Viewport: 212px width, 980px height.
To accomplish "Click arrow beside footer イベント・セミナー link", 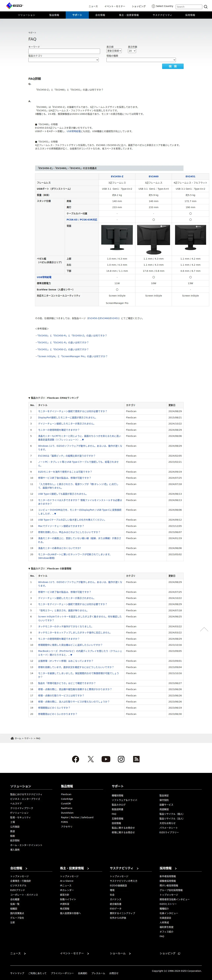I will pos(88,953).
